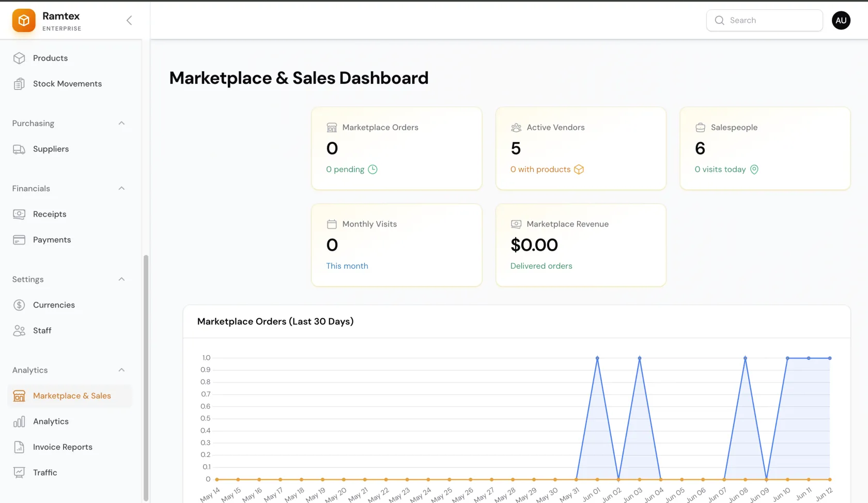Open the Staff page
Viewport: 868px width, 503px height.
pyautogui.click(x=70, y=330)
